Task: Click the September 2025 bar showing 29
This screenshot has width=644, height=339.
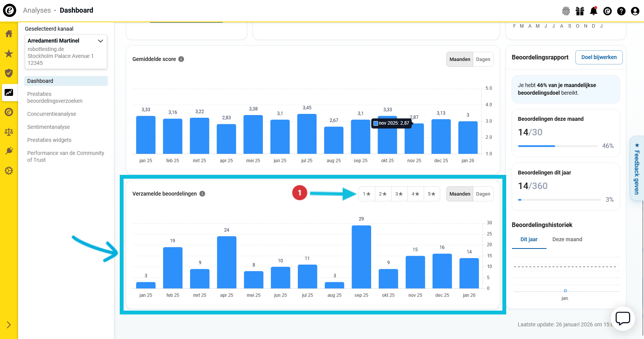Action: tap(361, 257)
